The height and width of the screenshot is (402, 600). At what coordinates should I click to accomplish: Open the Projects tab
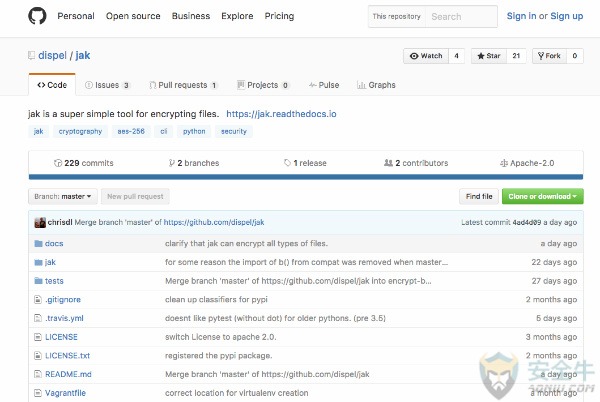point(263,85)
